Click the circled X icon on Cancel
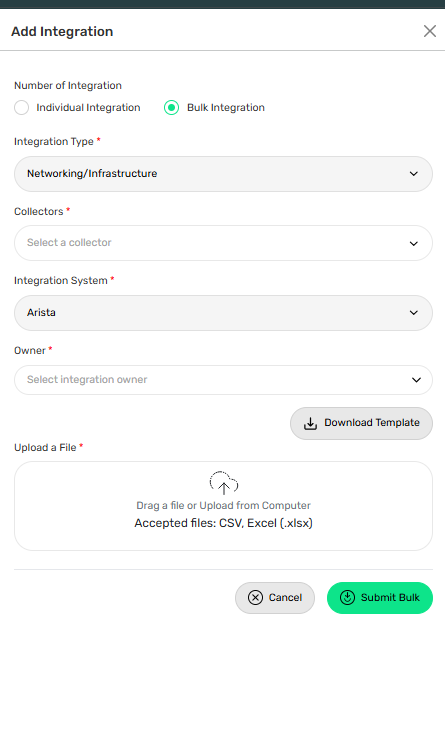Screen dimensions: 445x735 coord(255,598)
